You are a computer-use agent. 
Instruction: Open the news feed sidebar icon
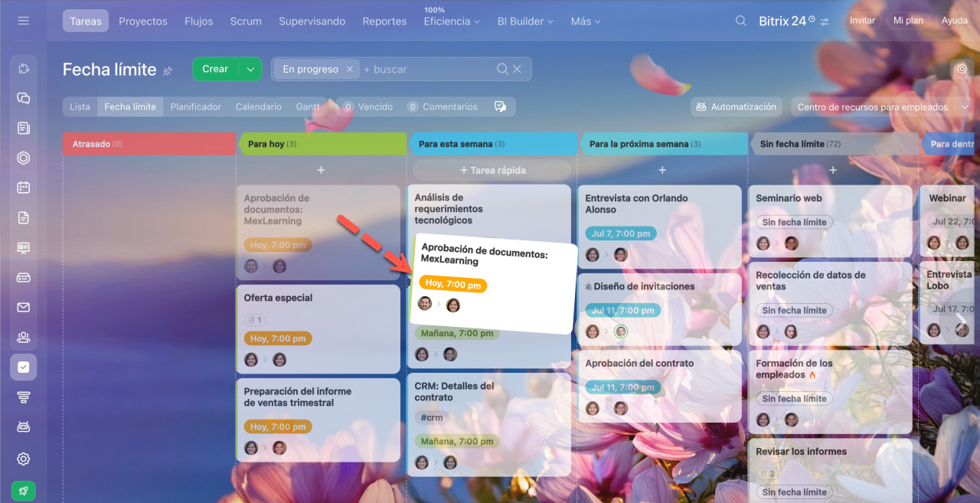[24, 129]
